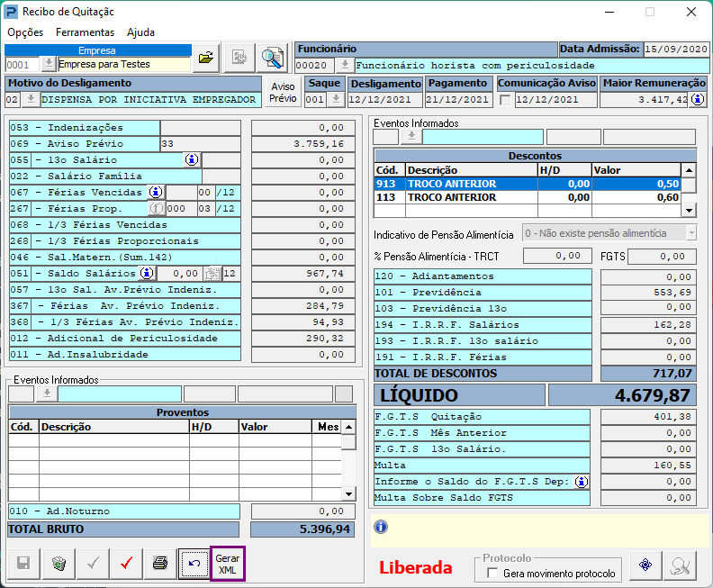Click the printer icon
The width and height of the screenshot is (713, 588).
pos(160,564)
